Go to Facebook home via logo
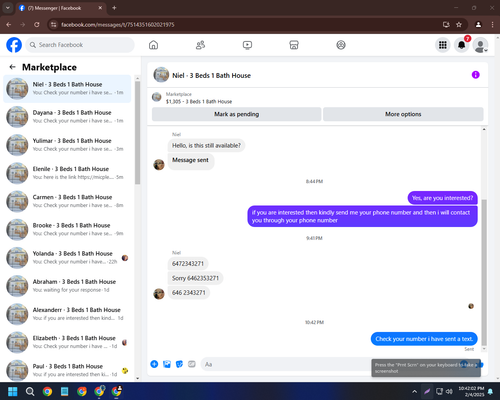 14,45
